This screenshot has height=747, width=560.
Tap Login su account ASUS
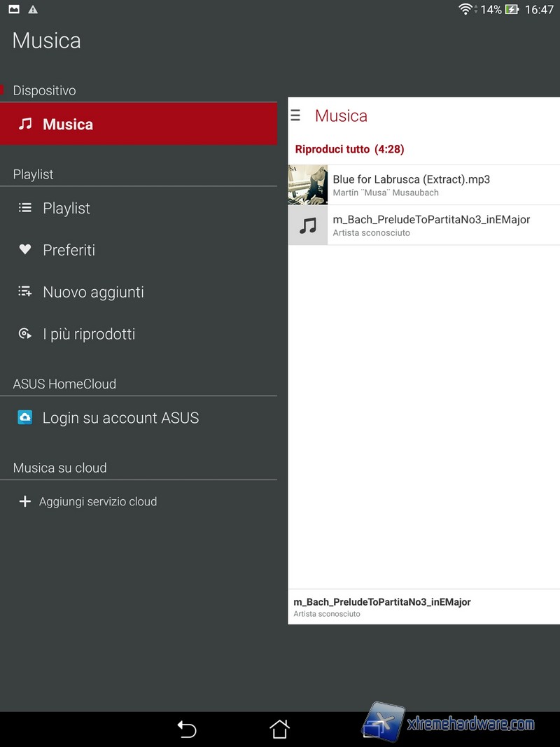121,418
